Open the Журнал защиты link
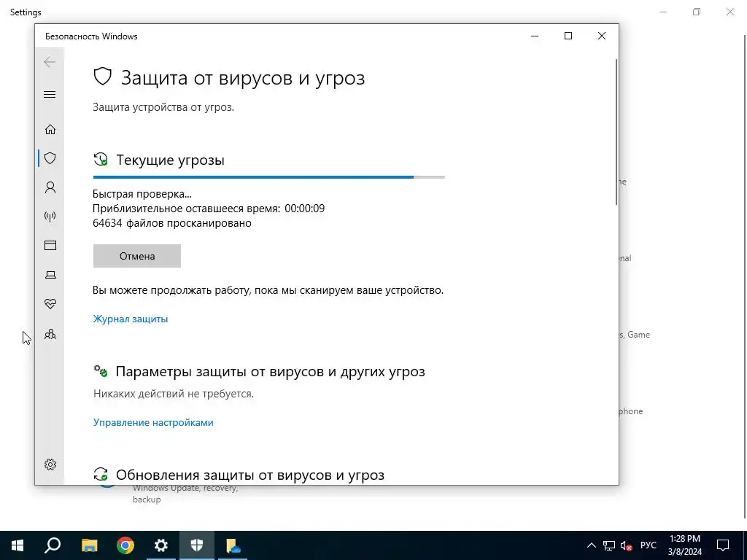Image resolution: width=747 pixels, height=560 pixels. click(x=130, y=319)
